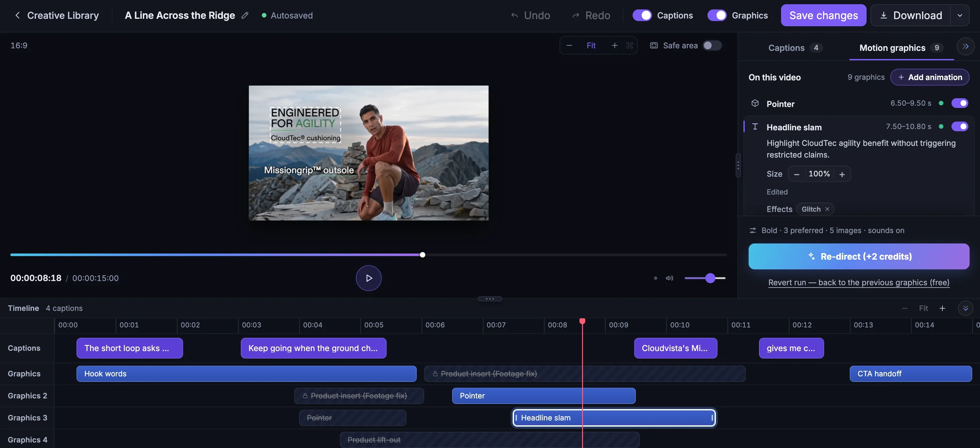The height and width of the screenshot is (448, 980).
Task: Disable the Pointer graphic toggle
Action: (x=960, y=103)
